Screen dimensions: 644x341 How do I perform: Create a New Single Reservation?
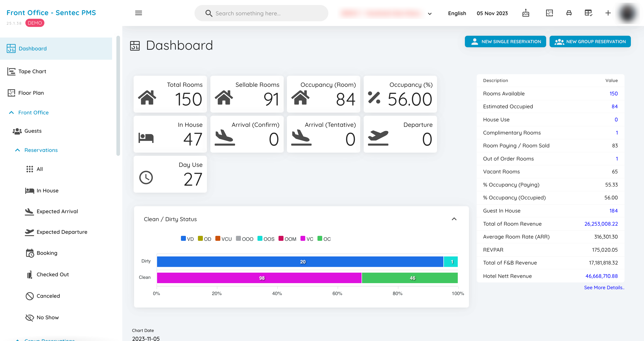tap(505, 41)
